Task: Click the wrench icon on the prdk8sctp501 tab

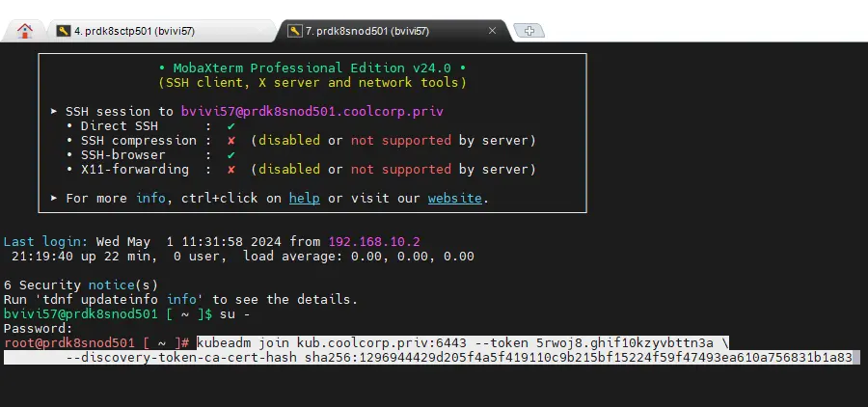Action: 63,31
